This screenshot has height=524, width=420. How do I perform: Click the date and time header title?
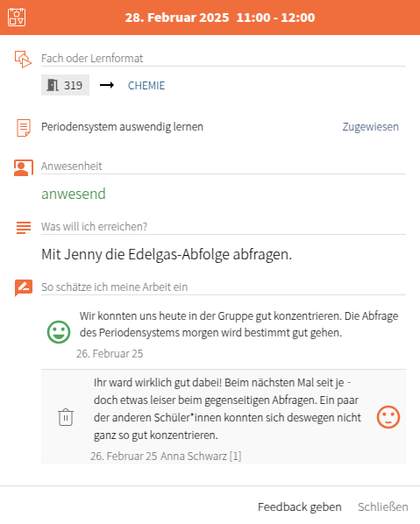point(220,18)
